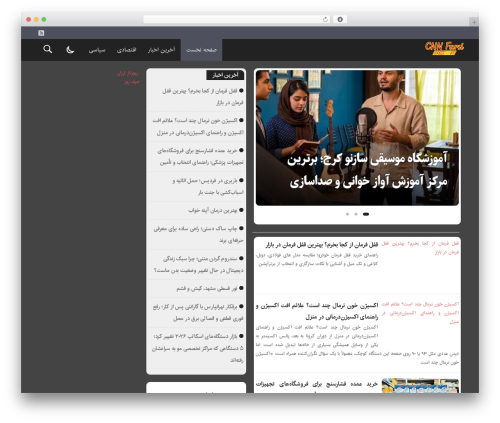500x423 pixels.
Task: Open article headline خرید عمده فشارسنج
Action: [317, 384]
